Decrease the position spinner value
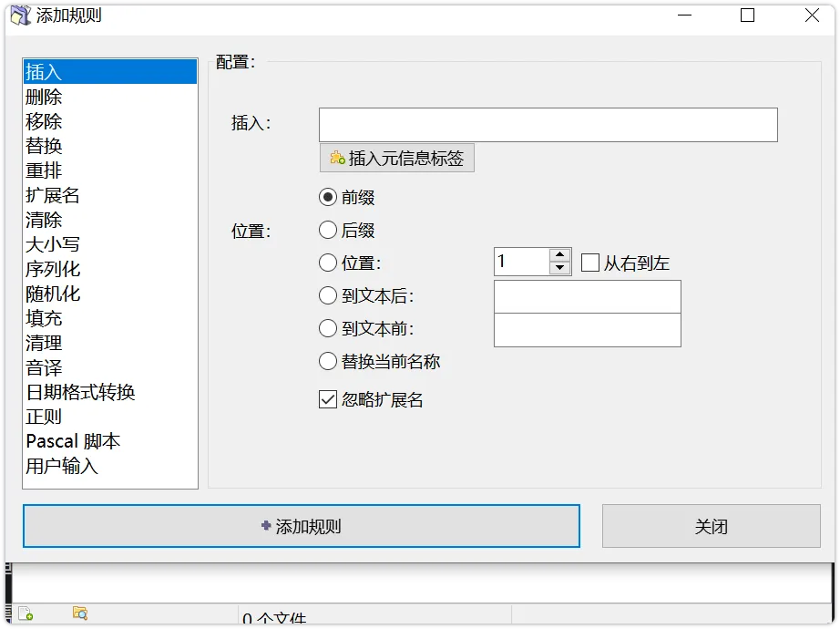This screenshot has width=840, height=629. click(x=559, y=268)
